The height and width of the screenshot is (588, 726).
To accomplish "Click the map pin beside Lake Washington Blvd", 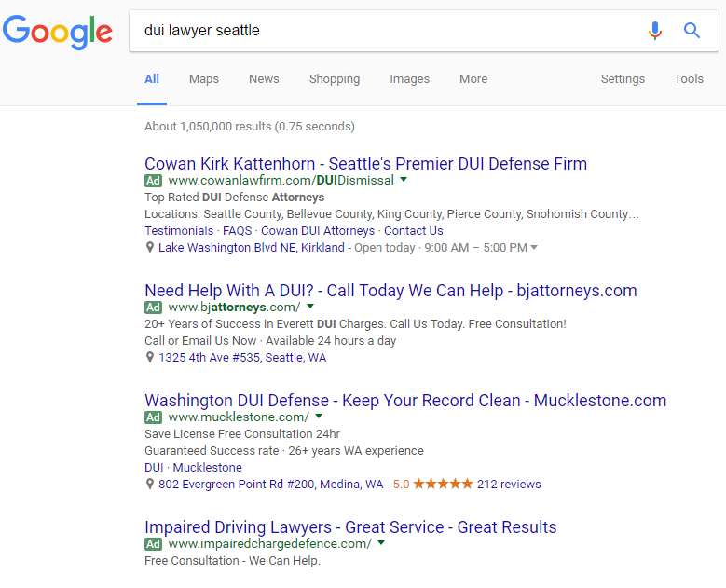I will (150, 248).
